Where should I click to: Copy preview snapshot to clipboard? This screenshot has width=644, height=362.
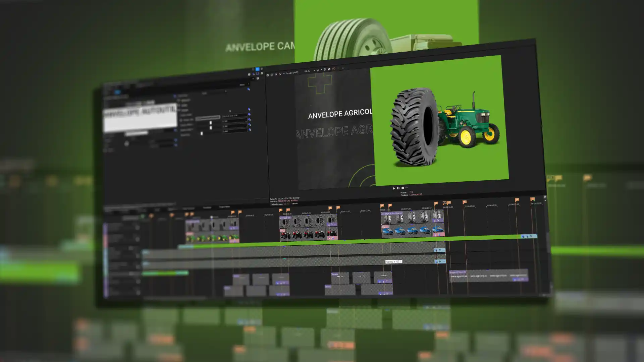(x=325, y=70)
